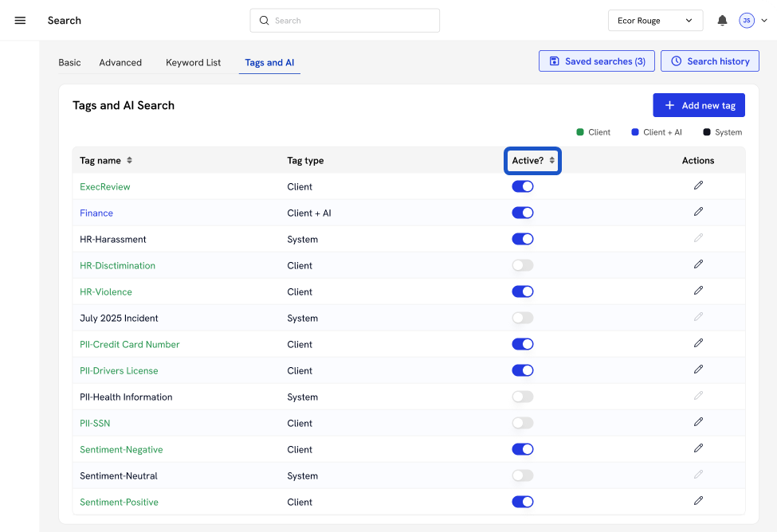Open the Keyword List tab
Image resolution: width=777 pixels, height=532 pixels.
pos(193,63)
